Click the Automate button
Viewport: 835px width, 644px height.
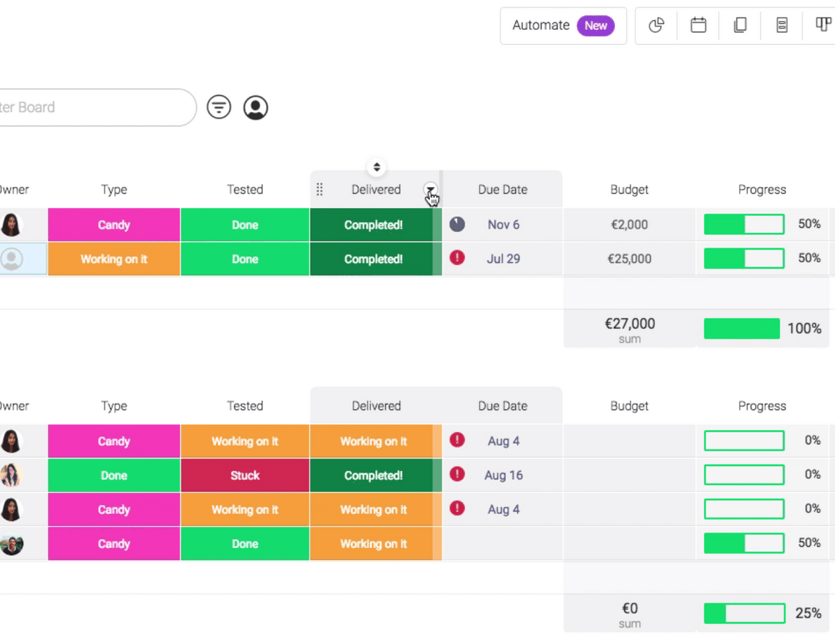(x=563, y=26)
